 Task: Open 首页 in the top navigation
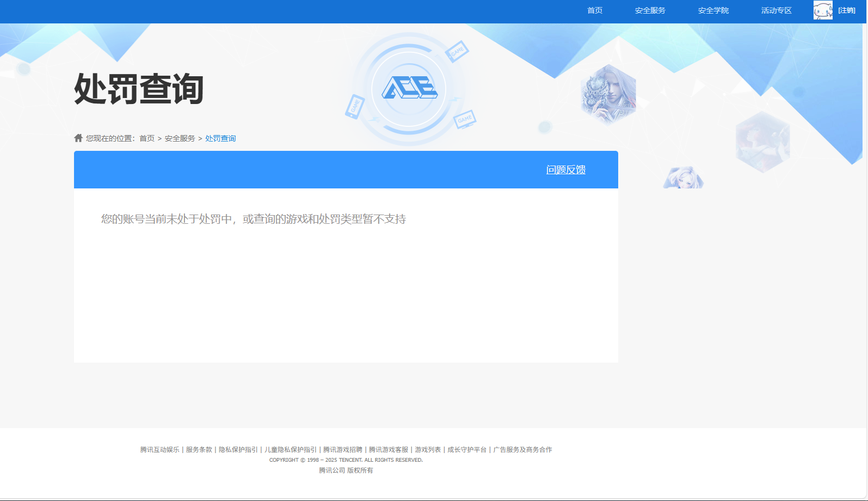point(594,10)
